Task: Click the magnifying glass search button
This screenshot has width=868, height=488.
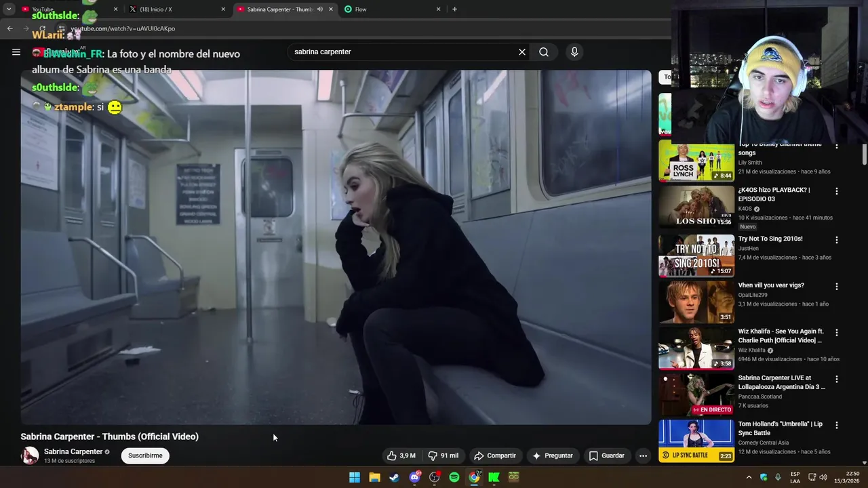Action: pyautogui.click(x=544, y=52)
